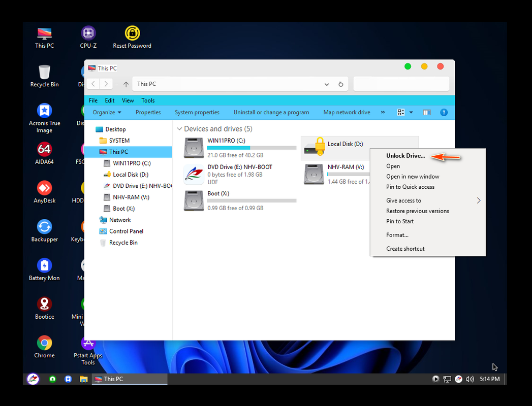Image resolution: width=532 pixels, height=406 pixels.
Task: Expand the Organize dropdown
Action: click(x=107, y=113)
